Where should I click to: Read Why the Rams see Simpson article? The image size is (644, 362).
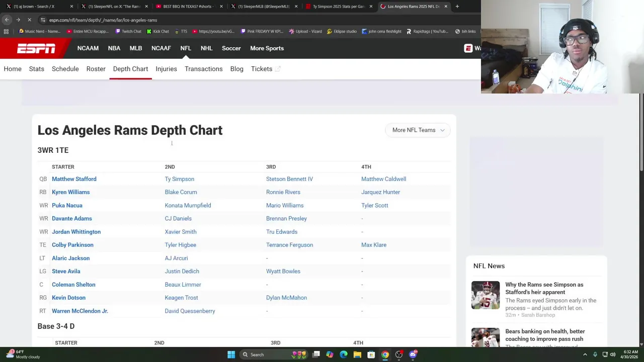pos(544,288)
